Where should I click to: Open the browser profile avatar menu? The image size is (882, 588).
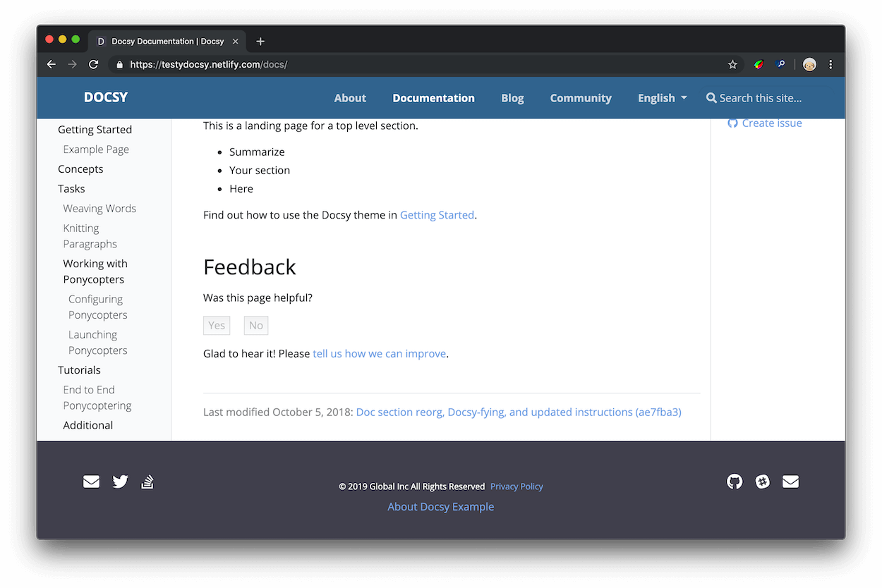click(x=809, y=64)
